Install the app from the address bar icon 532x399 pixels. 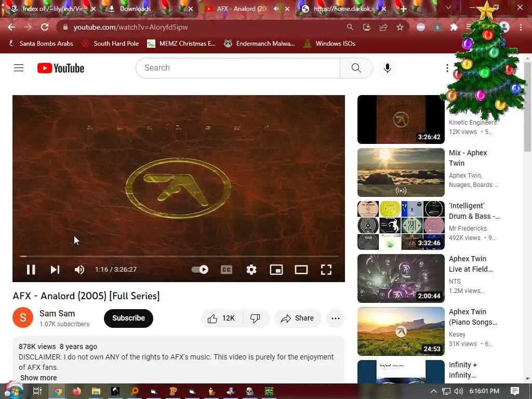click(x=366, y=27)
